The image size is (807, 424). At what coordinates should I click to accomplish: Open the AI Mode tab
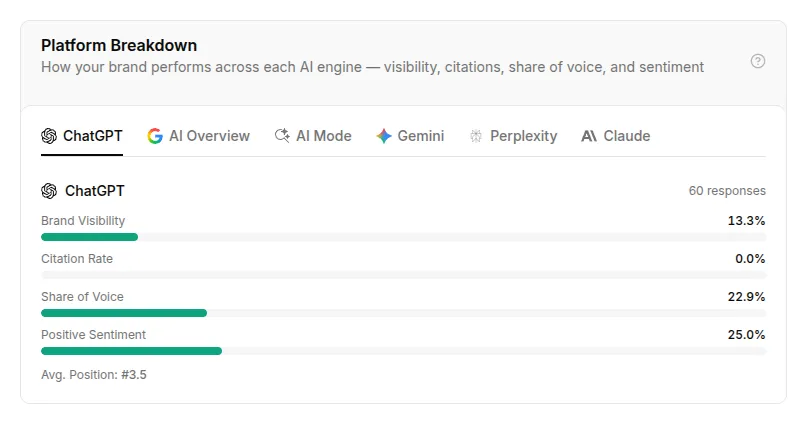click(313, 136)
